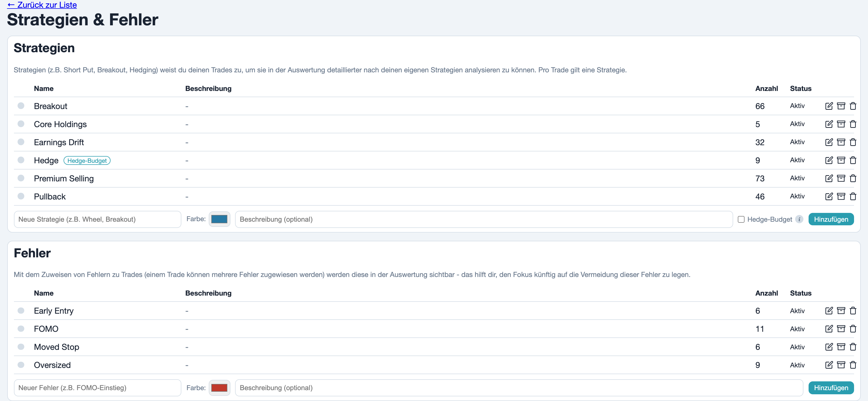The width and height of the screenshot is (868, 401).
Task: Archive the Oversized error
Action: point(841,365)
